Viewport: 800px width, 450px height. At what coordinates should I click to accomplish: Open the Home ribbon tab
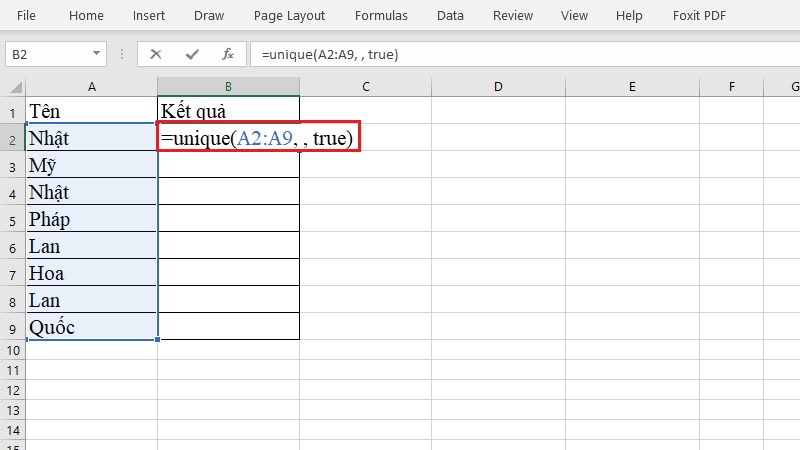pyautogui.click(x=86, y=16)
